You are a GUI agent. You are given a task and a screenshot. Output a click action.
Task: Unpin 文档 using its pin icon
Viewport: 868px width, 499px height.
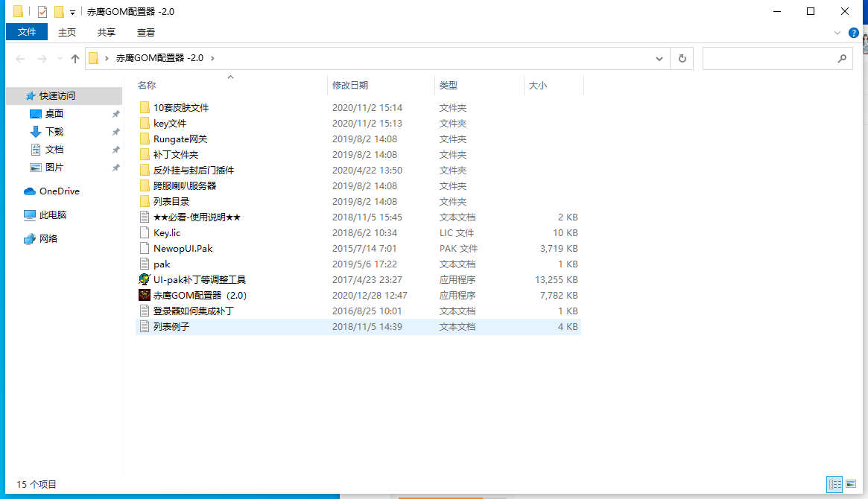coord(115,150)
